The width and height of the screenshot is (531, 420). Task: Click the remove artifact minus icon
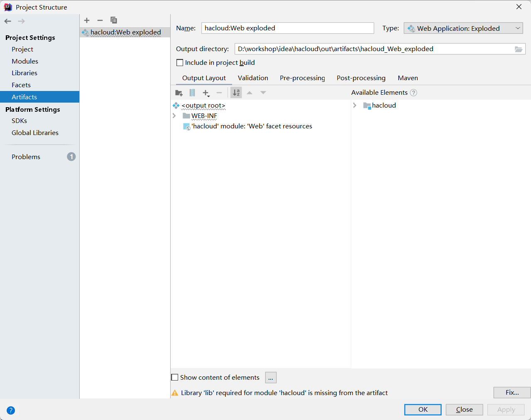(100, 20)
